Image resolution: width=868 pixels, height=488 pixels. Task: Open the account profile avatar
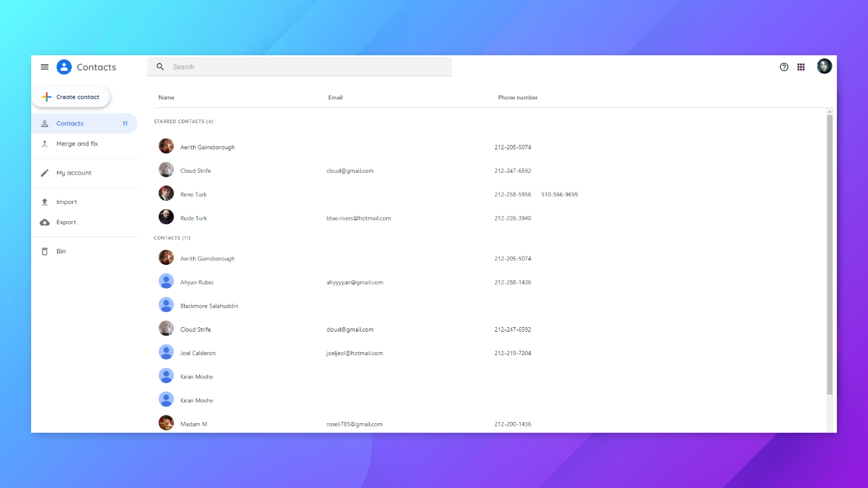point(824,66)
